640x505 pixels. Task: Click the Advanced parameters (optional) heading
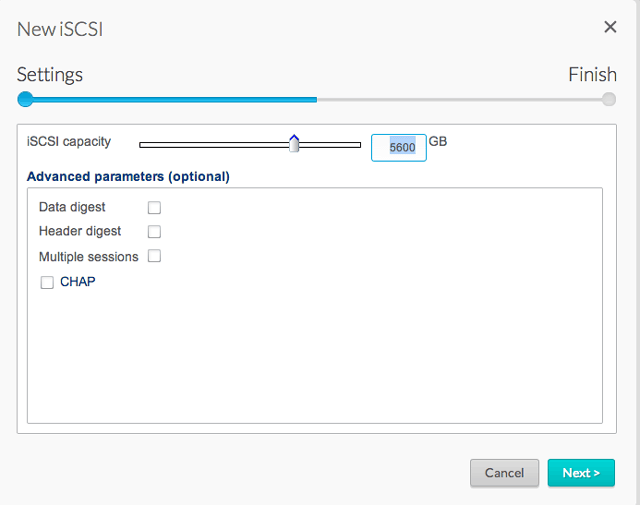click(x=128, y=177)
